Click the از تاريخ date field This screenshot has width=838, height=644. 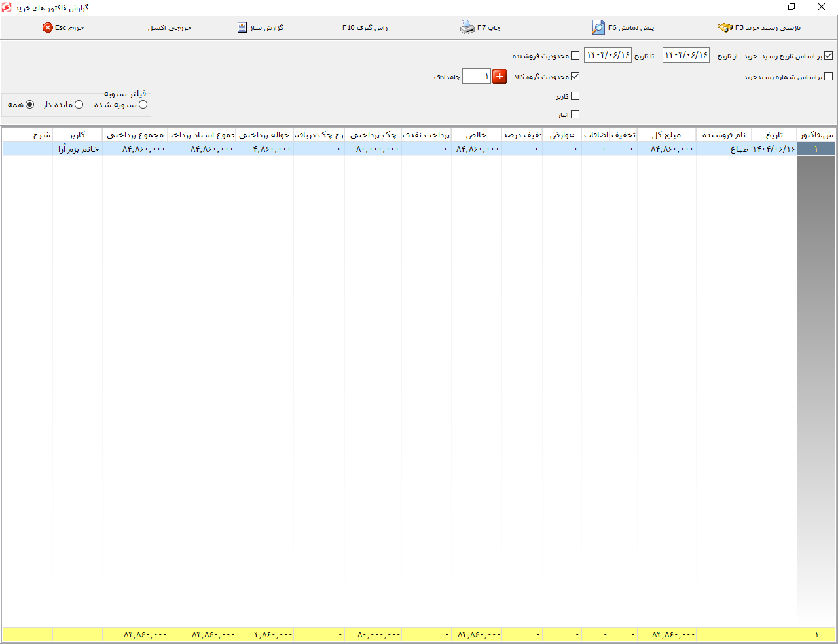pos(686,55)
